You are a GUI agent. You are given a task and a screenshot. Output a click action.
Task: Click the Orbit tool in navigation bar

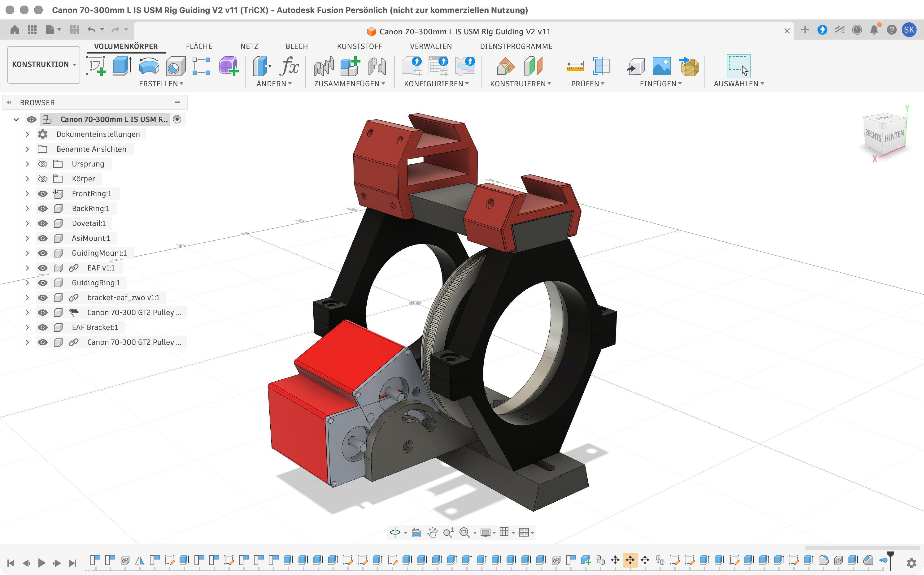coord(395,532)
